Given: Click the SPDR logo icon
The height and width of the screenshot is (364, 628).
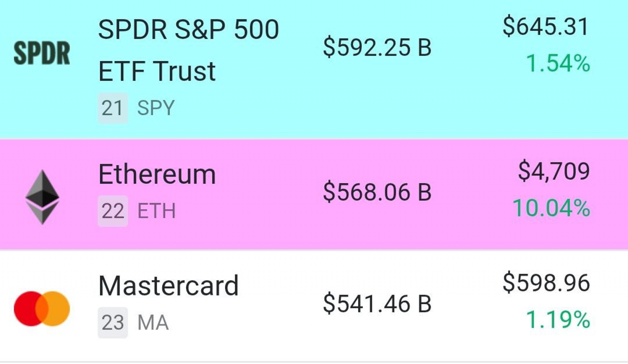Looking at the screenshot, I should pyautogui.click(x=42, y=53).
